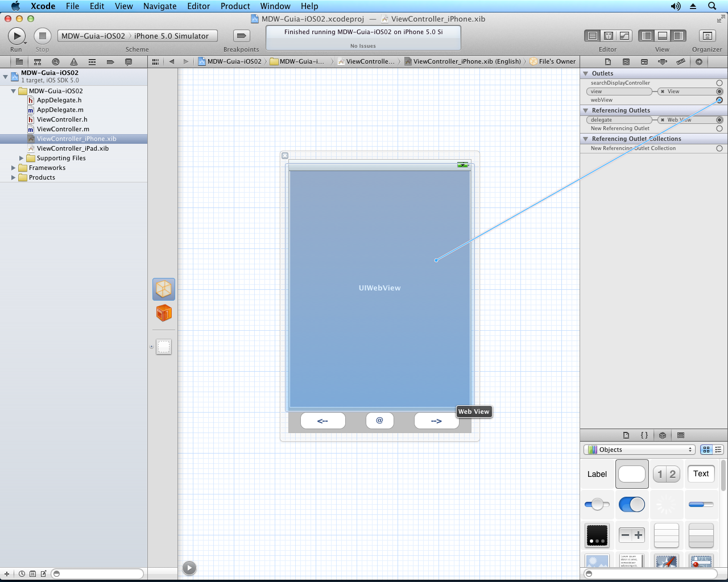This screenshot has width=728, height=582.
Task: Switch to the Assistant editor
Action: tap(608, 36)
